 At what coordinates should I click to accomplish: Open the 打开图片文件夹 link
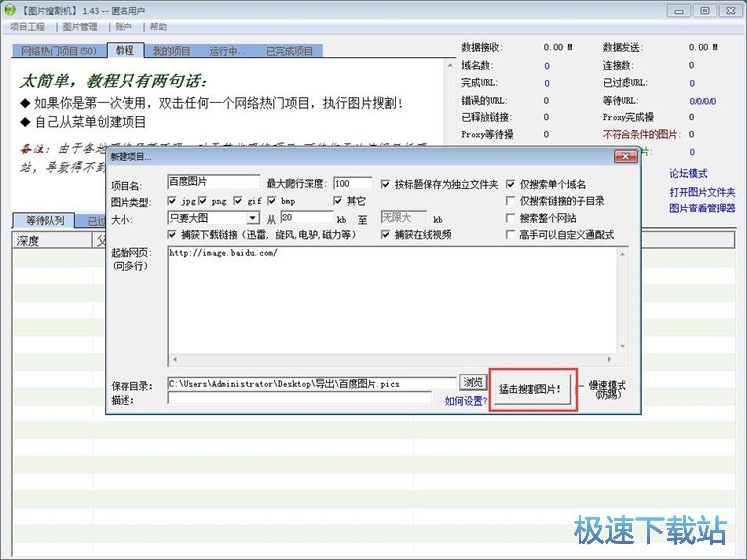[702, 192]
